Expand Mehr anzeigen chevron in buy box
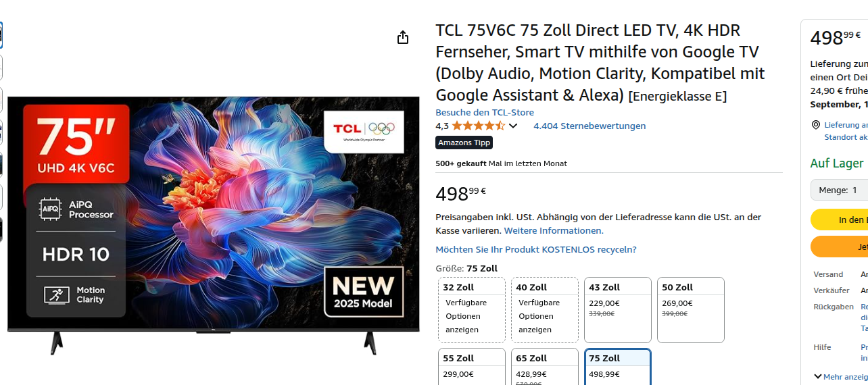Screen dimensions: 868x385 pyautogui.click(x=818, y=376)
